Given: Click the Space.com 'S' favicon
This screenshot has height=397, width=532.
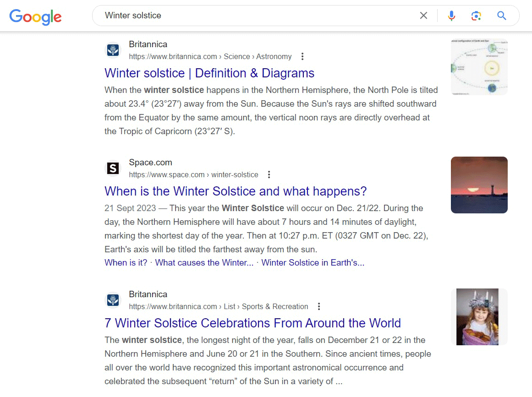Looking at the screenshot, I should tap(113, 168).
